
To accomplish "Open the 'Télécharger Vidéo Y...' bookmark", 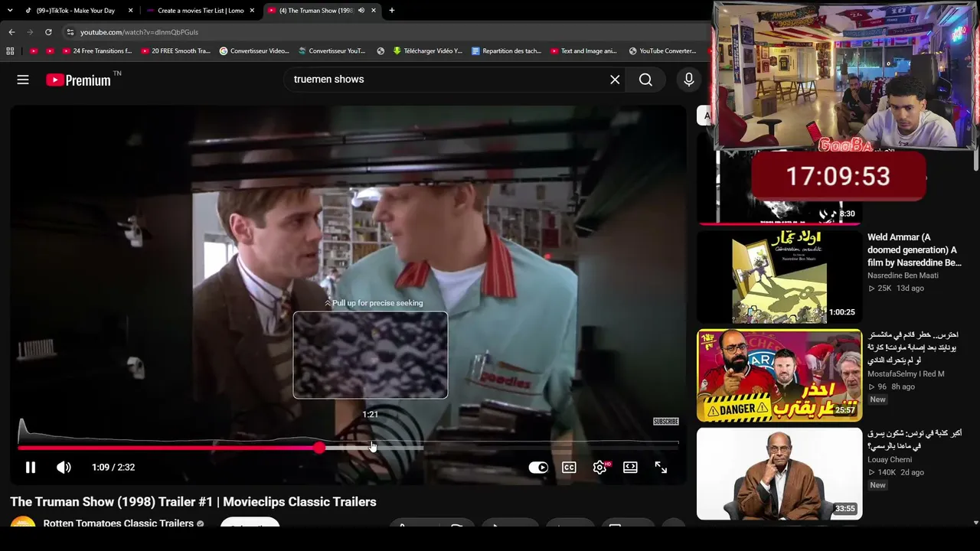I will [427, 51].
